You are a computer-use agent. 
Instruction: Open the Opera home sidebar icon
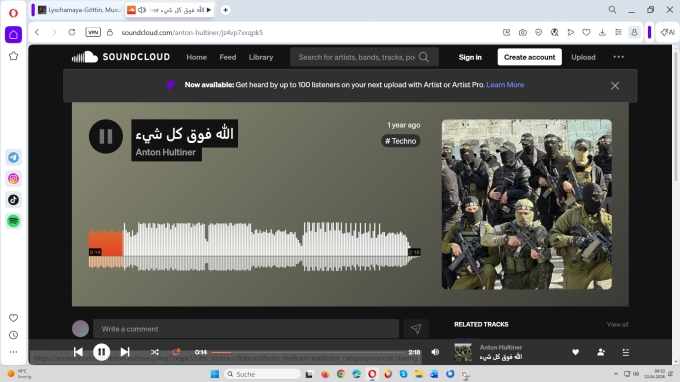13,35
